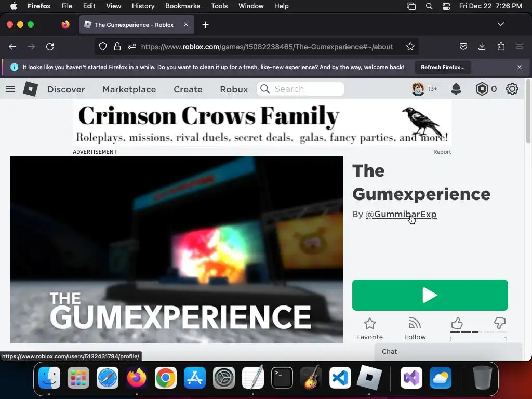Open the Robux page link

[x=234, y=89]
